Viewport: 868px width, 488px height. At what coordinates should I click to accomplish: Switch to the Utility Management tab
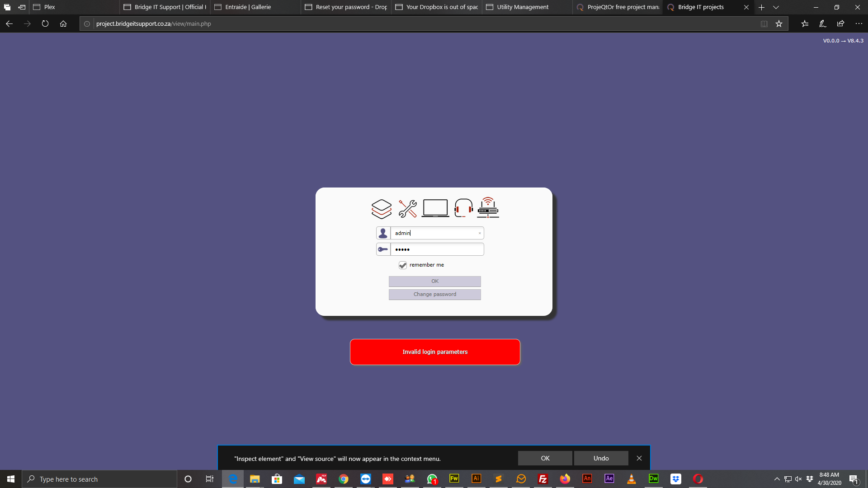click(522, 7)
